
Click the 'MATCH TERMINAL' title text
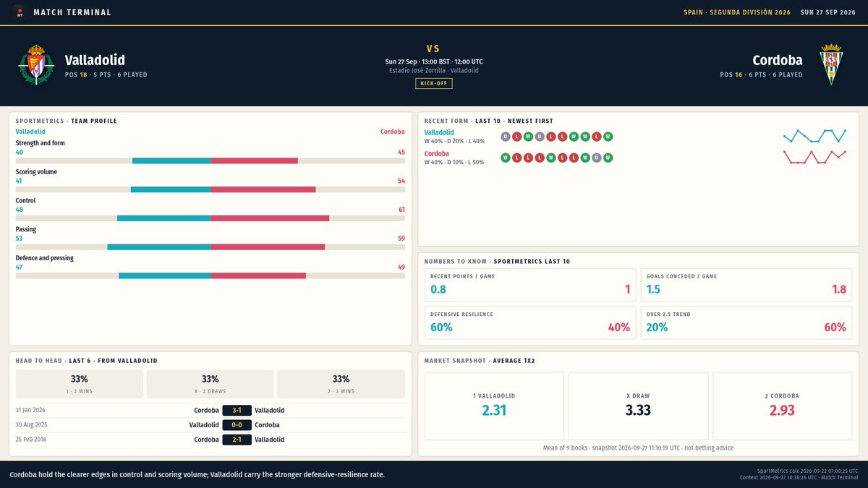72,12
